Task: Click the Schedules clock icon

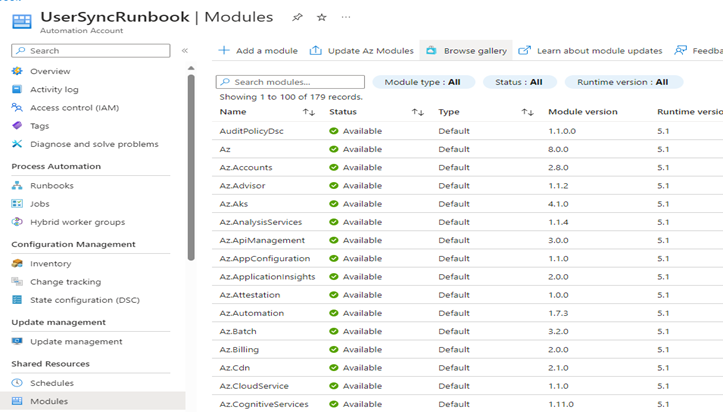Action: 17,383
